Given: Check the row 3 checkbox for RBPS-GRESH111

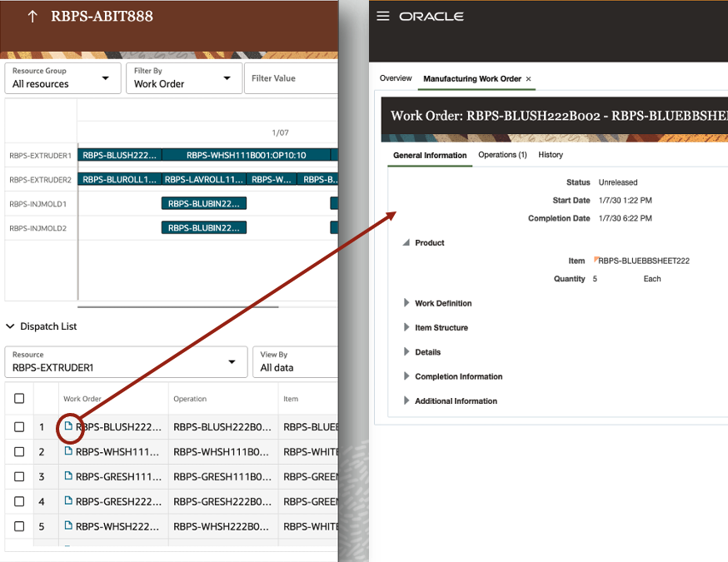Looking at the screenshot, I should coord(19,476).
